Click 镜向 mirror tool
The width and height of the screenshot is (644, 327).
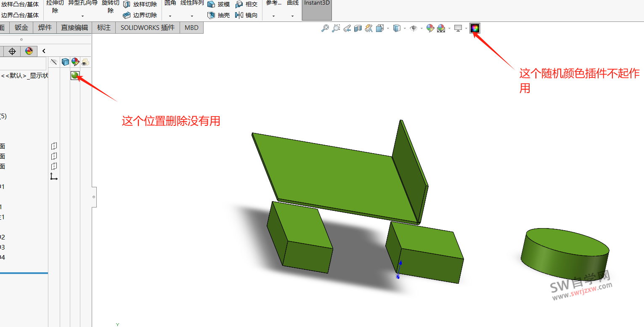click(x=246, y=15)
